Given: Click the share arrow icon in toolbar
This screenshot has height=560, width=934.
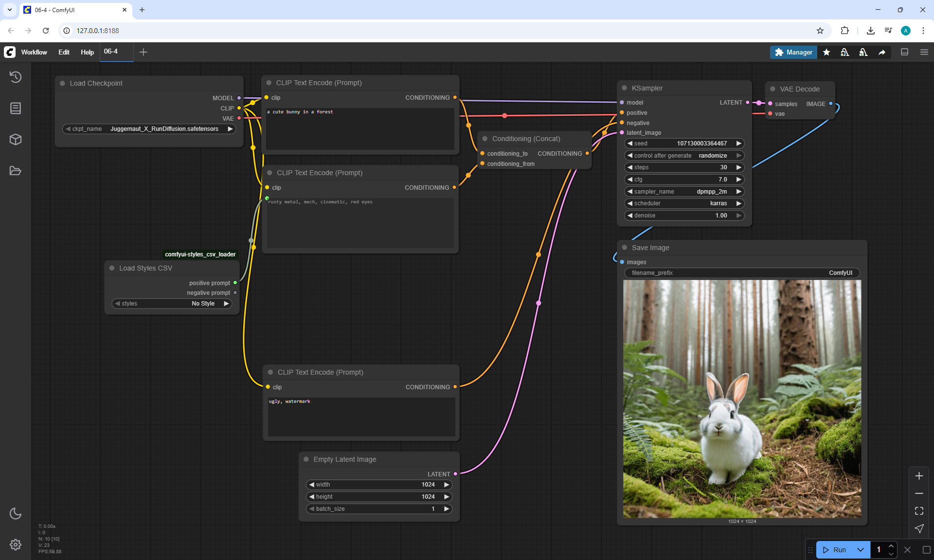Looking at the screenshot, I should (882, 52).
